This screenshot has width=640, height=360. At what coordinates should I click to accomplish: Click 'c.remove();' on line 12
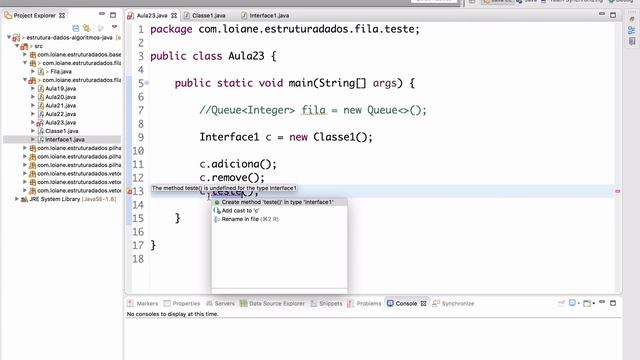click(232, 178)
